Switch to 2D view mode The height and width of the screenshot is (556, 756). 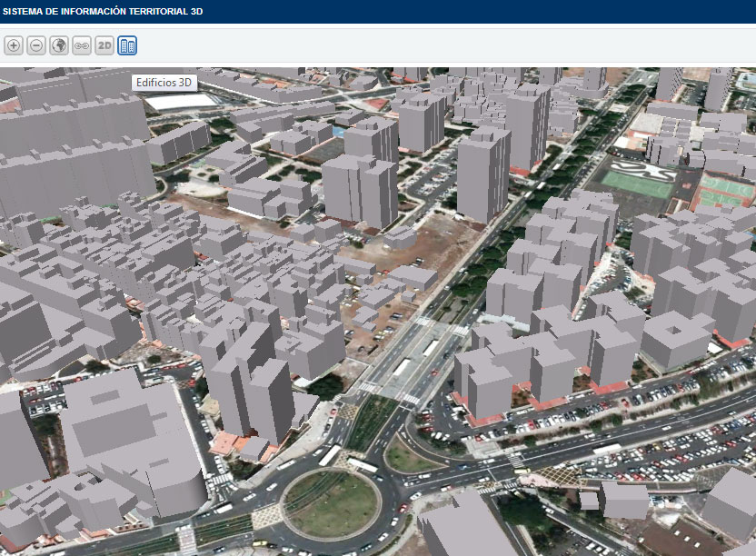[104, 45]
